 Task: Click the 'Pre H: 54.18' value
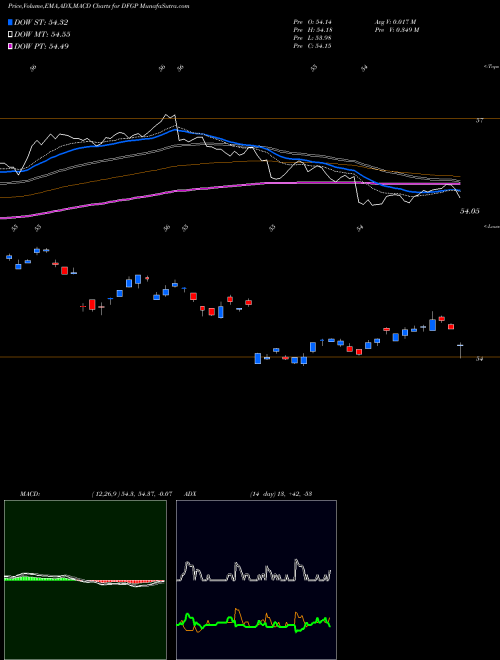click(x=314, y=30)
